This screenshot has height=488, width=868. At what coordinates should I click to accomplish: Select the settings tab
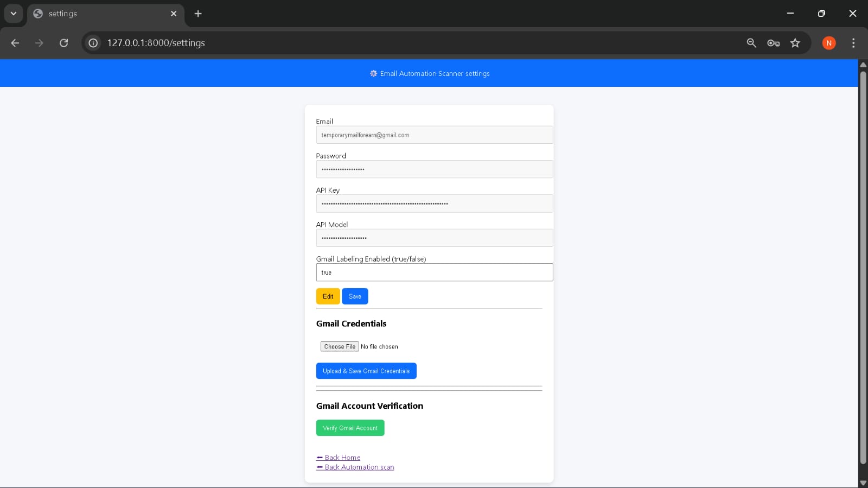click(x=98, y=14)
